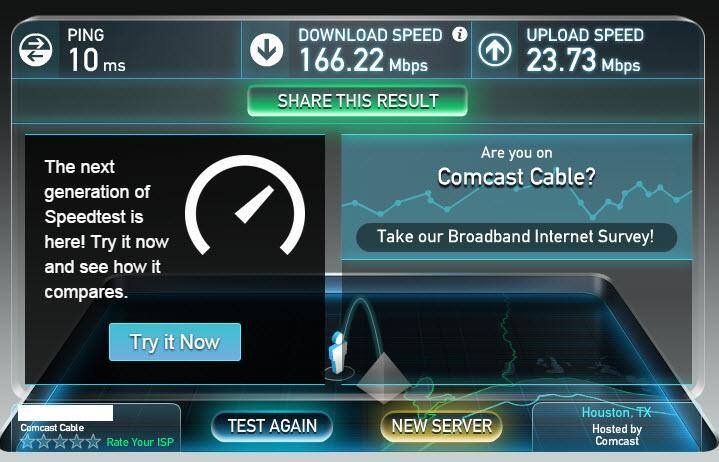
Task: Click the speedometer gauge graphic
Action: click(245, 205)
